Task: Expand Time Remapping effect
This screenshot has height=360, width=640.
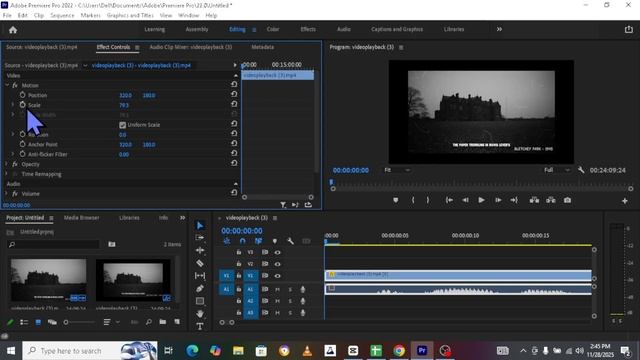Action: pyautogui.click(x=6, y=174)
